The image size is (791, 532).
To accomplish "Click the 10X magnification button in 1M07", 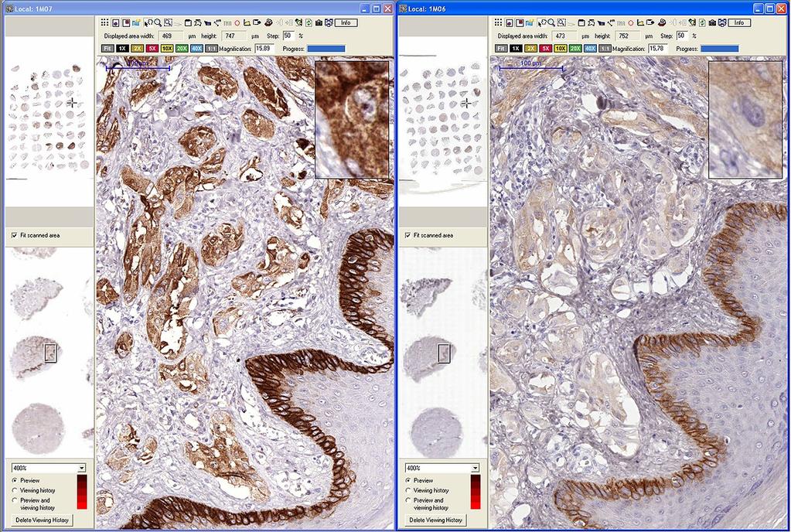I will pos(167,49).
